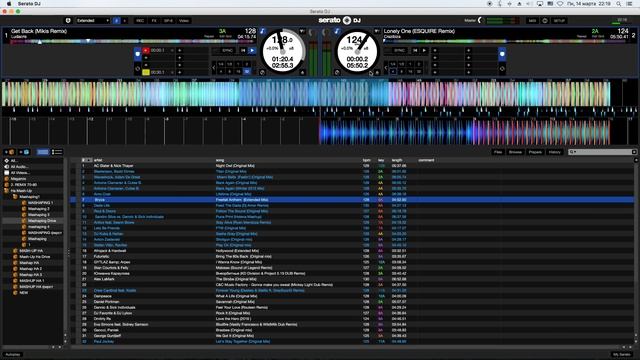Open the Mashaping Drive subcrate
Viewport: 640px width, 360px height.
[42, 221]
